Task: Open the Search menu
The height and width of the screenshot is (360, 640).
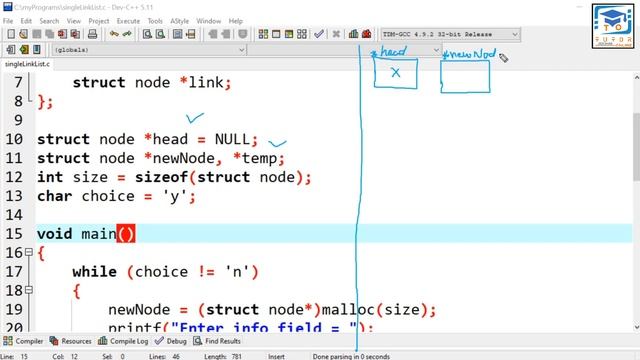Action: tap(49, 21)
